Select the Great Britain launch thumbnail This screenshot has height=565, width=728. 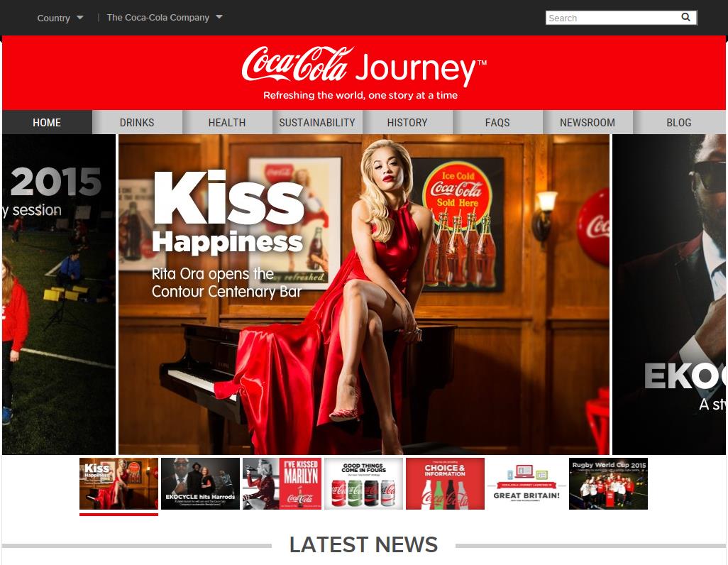coord(526,483)
